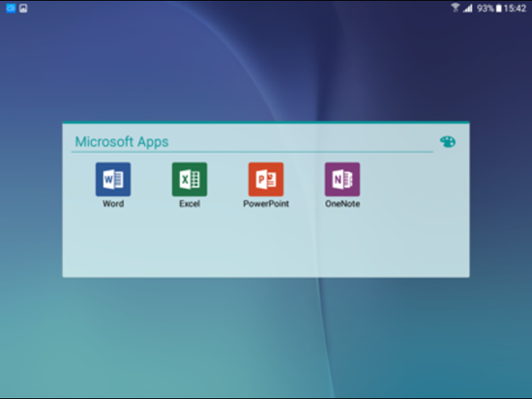The image size is (532, 399).
Task: Edit the Microsoft Apps folder name
Action: click(x=122, y=141)
